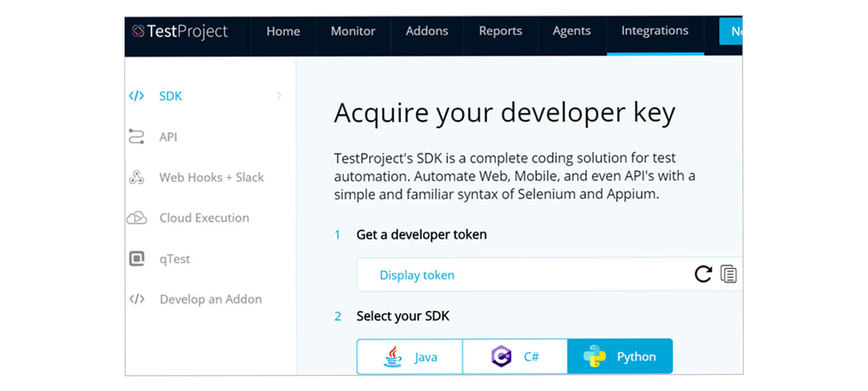Viewport: 868px width, 391px height.
Task: Select the Integrations tab
Action: 655,31
